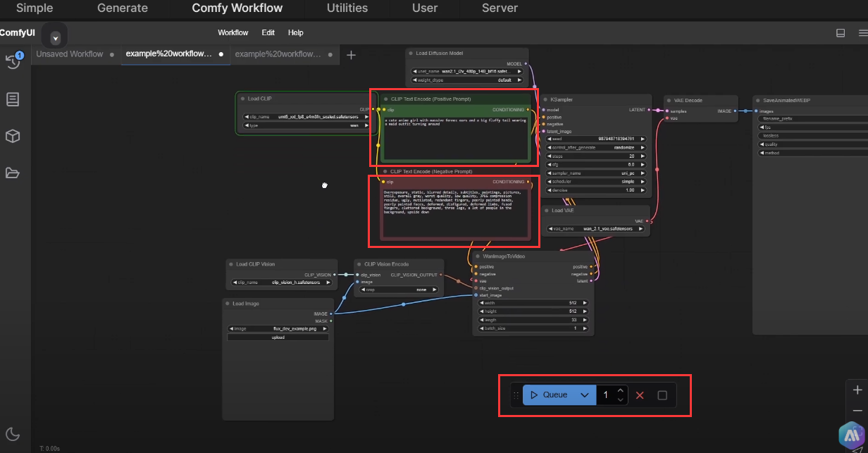
Task: Click collapse dot of Load Diffusion Model node
Action: pyautogui.click(x=411, y=53)
